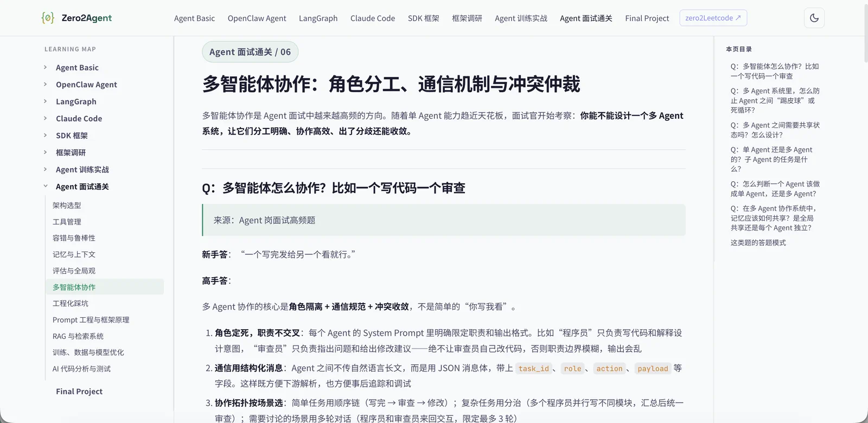Expand Claude Code sidebar chevron
The width and height of the screenshot is (868, 423).
click(x=45, y=118)
